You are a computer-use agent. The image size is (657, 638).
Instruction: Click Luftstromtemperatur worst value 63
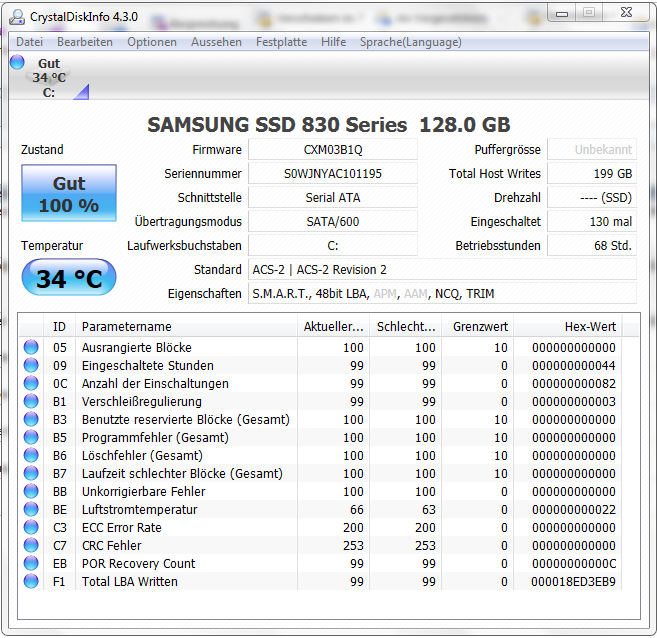point(429,509)
